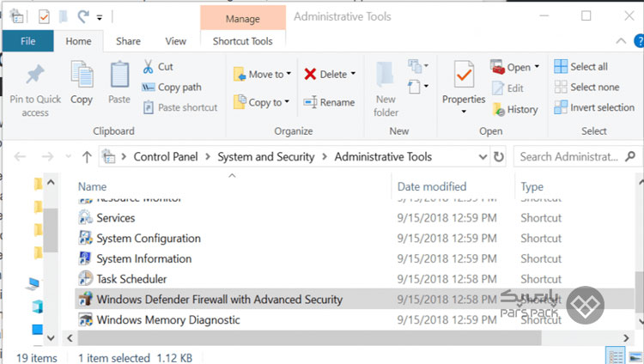The height and width of the screenshot is (364, 644).
Task: Refresh the folder view
Action: coord(499,156)
